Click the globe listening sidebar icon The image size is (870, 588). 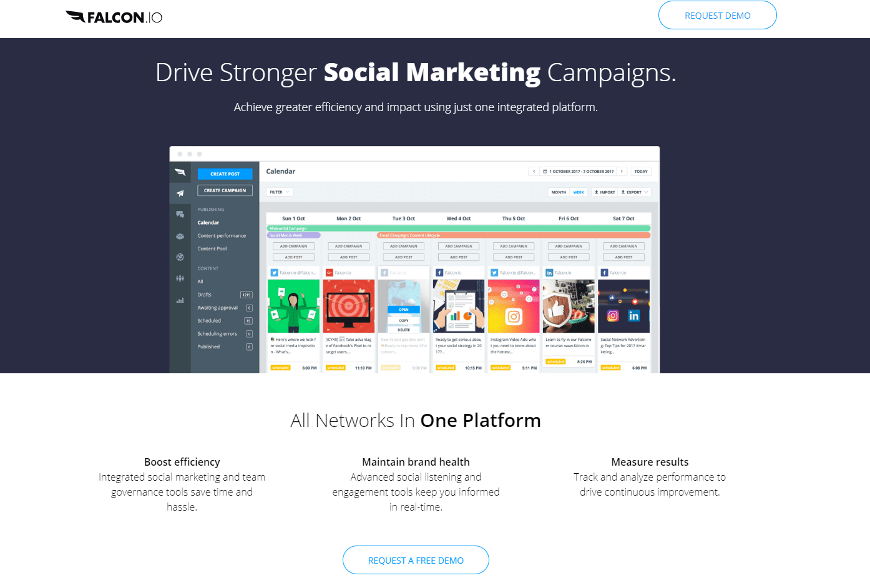point(180,257)
